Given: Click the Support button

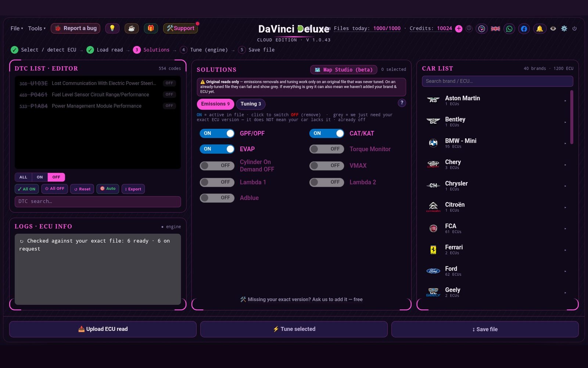Looking at the screenshot, I should pyautogui.click(x=180, y=28).
